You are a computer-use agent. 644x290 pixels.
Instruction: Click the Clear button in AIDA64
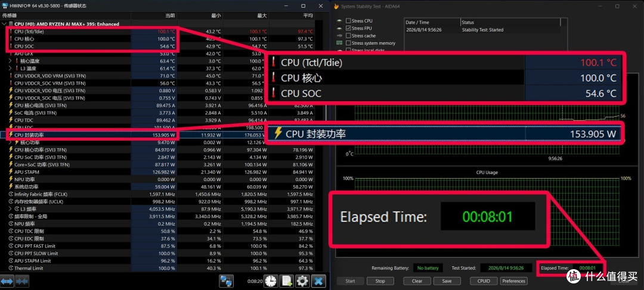(x=417, y=281)
